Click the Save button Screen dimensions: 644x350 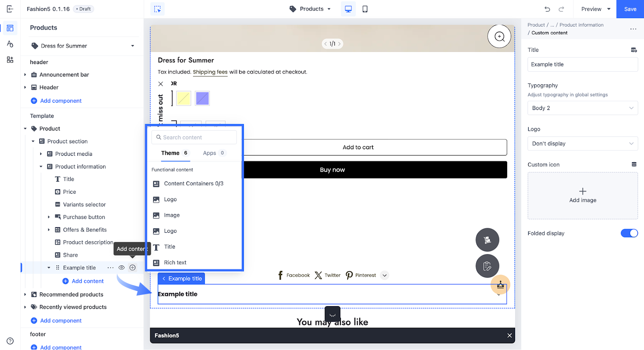coord(630,9)
